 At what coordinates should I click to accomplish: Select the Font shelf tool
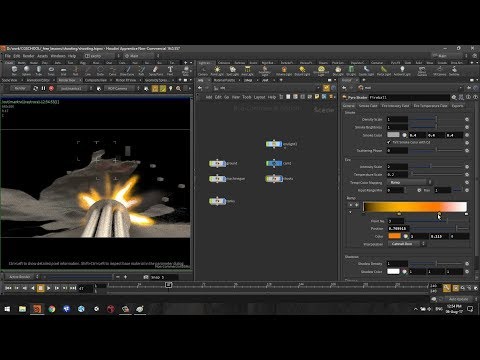[x=170, y=71]
